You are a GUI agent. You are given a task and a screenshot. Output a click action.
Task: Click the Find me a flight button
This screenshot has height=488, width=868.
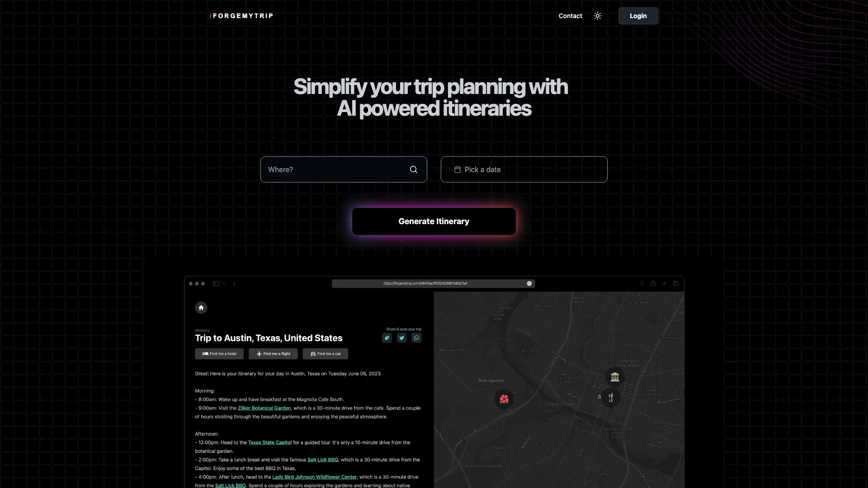(273, 353)
